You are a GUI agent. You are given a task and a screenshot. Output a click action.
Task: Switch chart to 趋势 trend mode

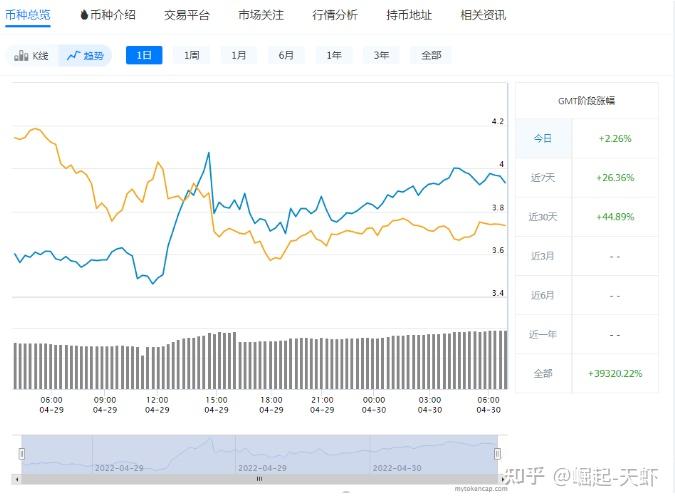(x=85, y=56)
